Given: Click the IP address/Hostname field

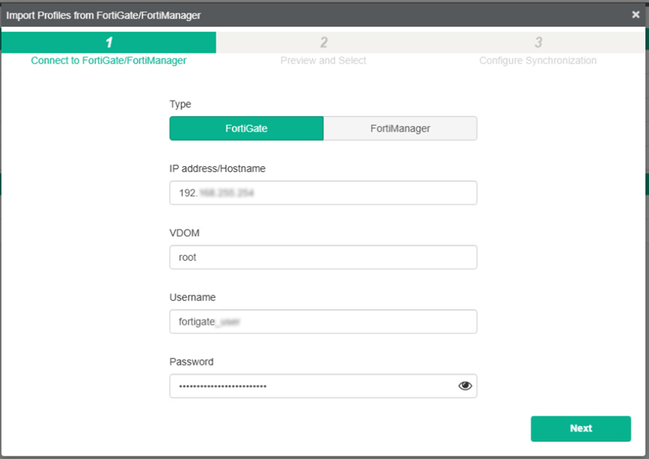Looking at the screenshot, I should (x=323, y=193).
